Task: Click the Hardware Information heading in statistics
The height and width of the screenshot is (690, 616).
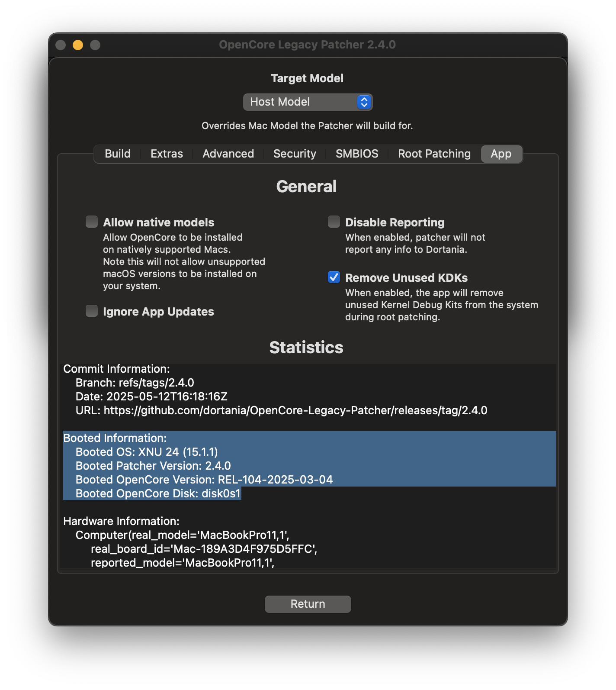Action: (x=121, y=521)
